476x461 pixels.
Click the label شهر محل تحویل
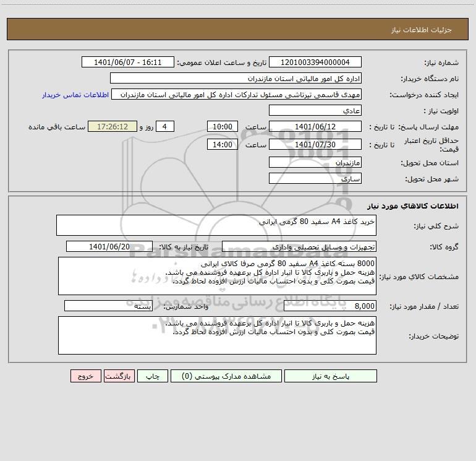431,179
